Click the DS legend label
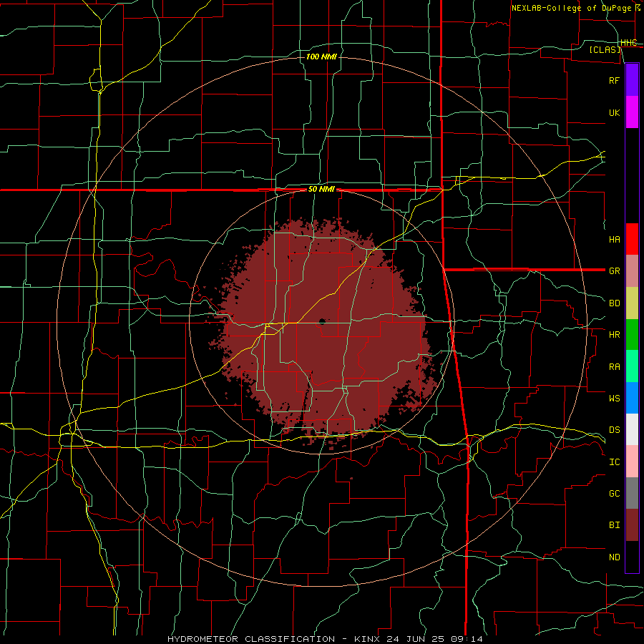 pos(614,429)
